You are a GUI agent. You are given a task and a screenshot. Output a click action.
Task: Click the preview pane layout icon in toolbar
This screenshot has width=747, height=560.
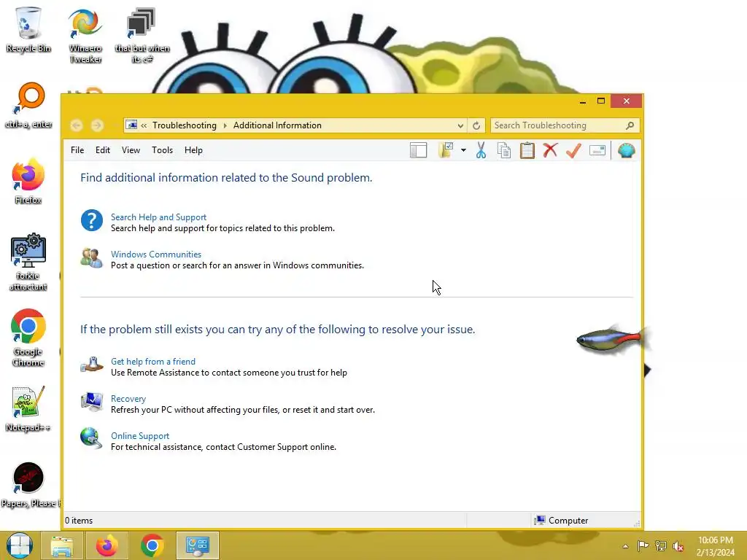pos(418,150)
